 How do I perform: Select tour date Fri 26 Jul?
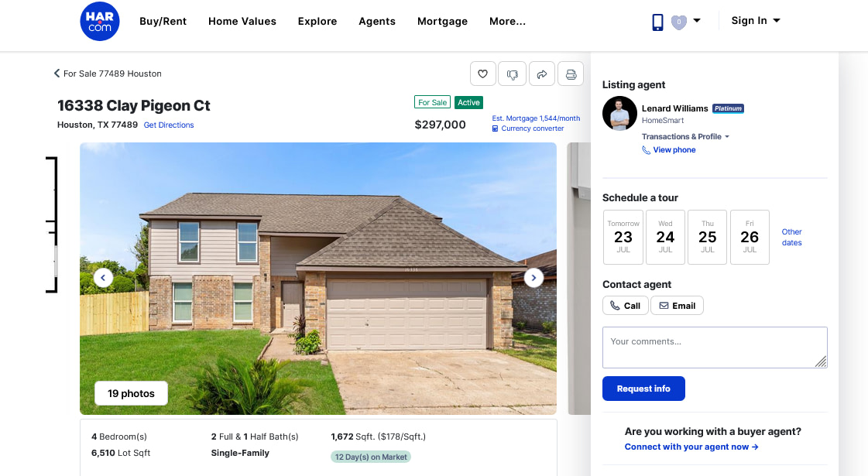750,237
